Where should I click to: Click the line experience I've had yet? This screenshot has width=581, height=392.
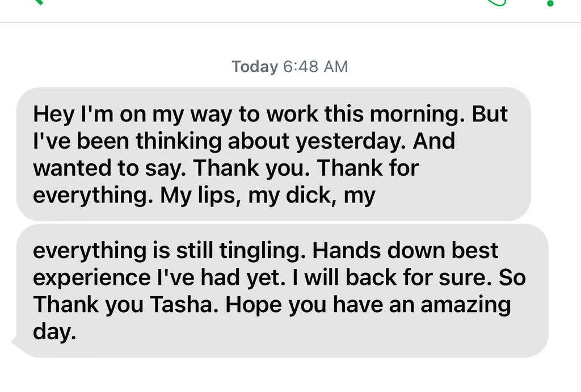coord(159,277)
